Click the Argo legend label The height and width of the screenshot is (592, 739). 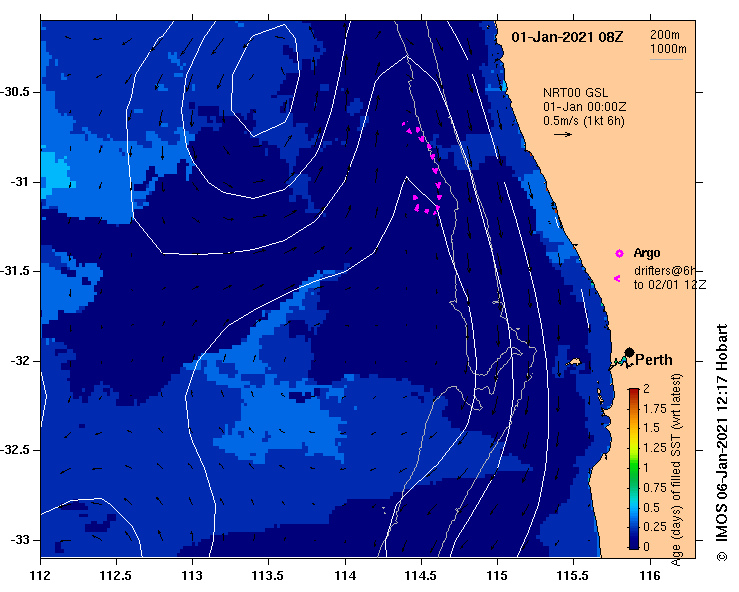647,253
